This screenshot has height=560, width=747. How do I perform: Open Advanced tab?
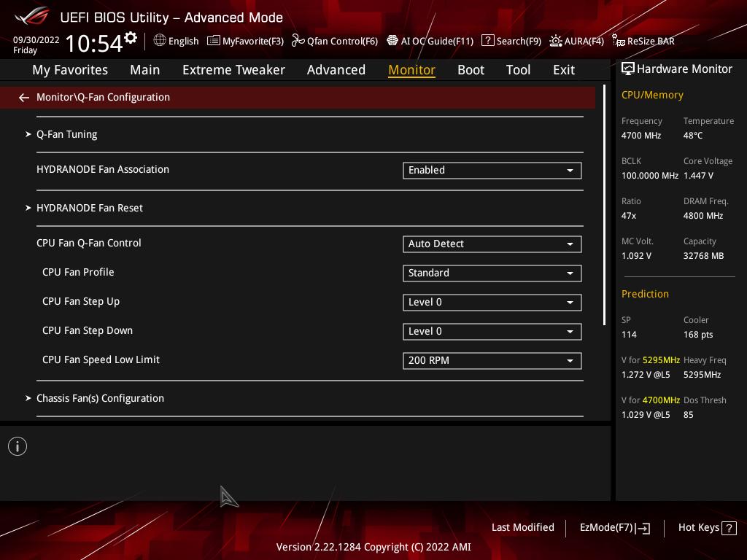(336, 70)
